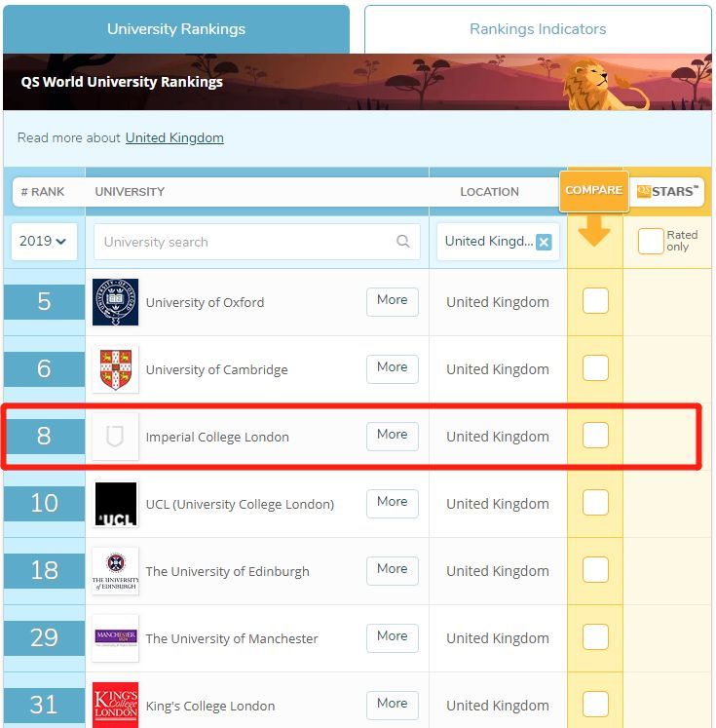The image size is (716, 728).
Task: Tick compare checkbox for King's College London
Action: tap(595, 705)
